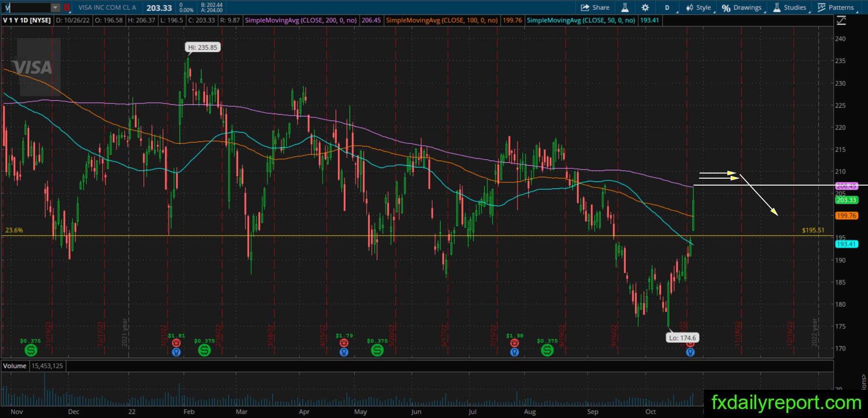Click the B: 202.44 bid quote

click(212, 5)
